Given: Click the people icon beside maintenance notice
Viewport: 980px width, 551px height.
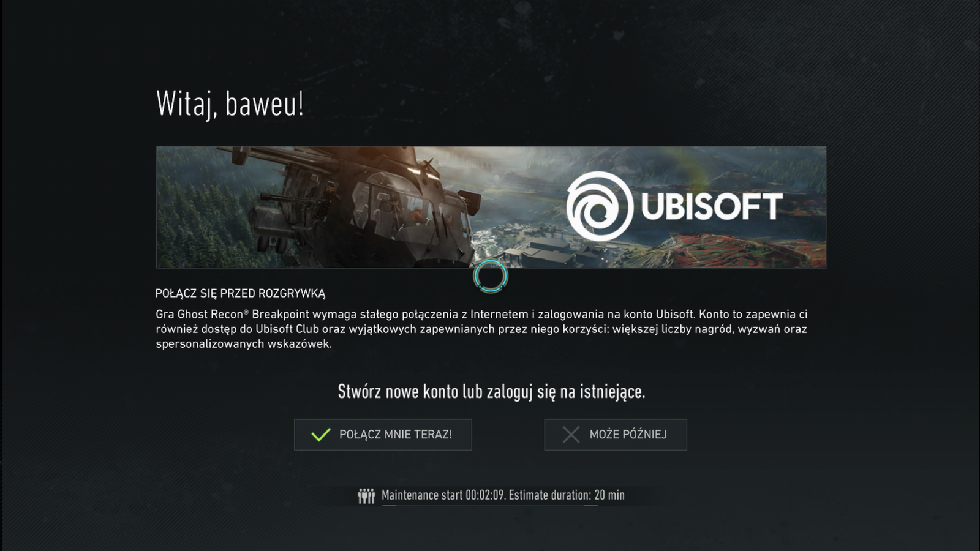Looking at the screenshot, I should [x=366, y=496].
